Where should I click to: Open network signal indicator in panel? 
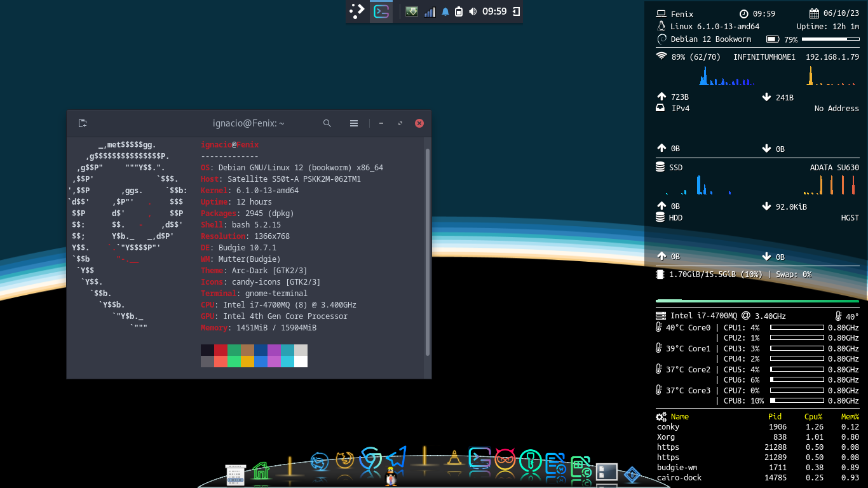430,11
